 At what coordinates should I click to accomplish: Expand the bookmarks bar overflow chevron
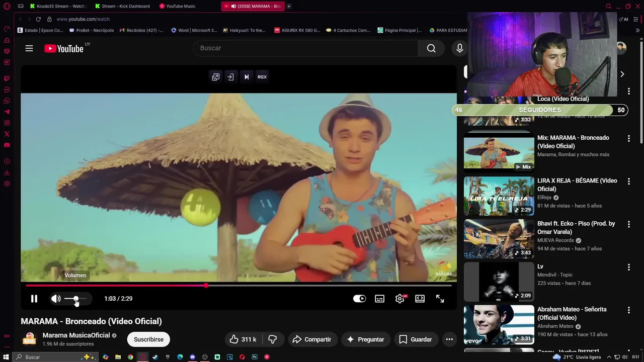637,30
